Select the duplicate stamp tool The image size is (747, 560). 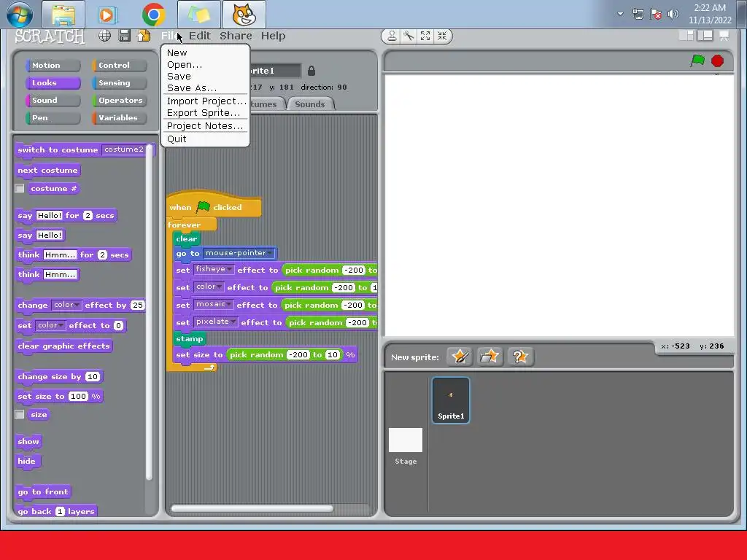[x=392, y=36]
